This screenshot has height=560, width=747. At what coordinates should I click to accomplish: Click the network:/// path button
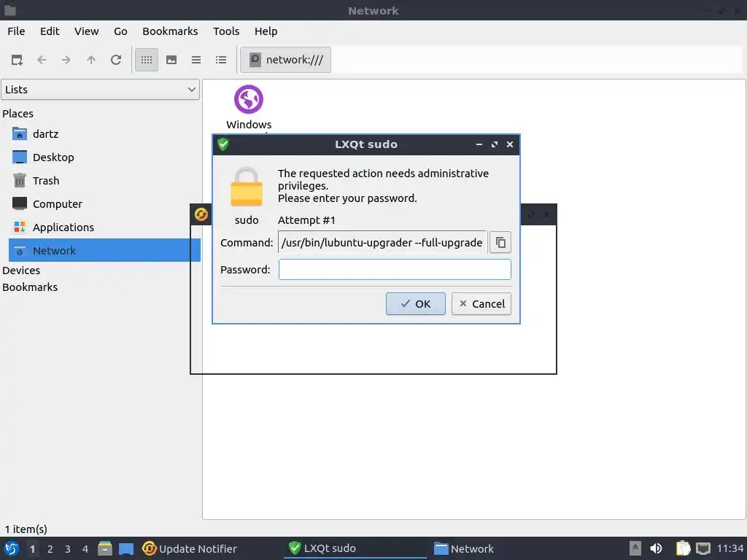(x=285, y=60)
